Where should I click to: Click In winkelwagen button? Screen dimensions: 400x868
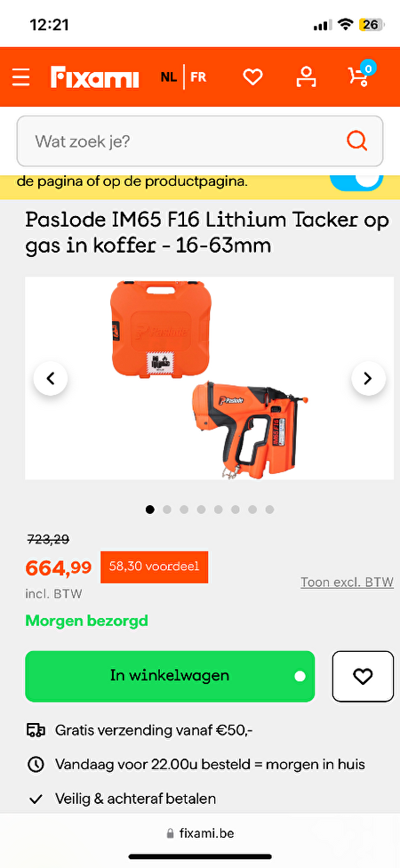click(170, 676)
